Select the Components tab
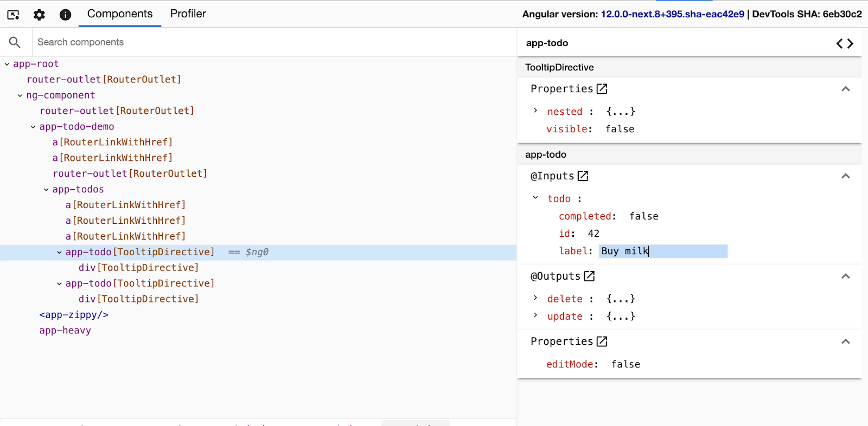 pos(120,14)
